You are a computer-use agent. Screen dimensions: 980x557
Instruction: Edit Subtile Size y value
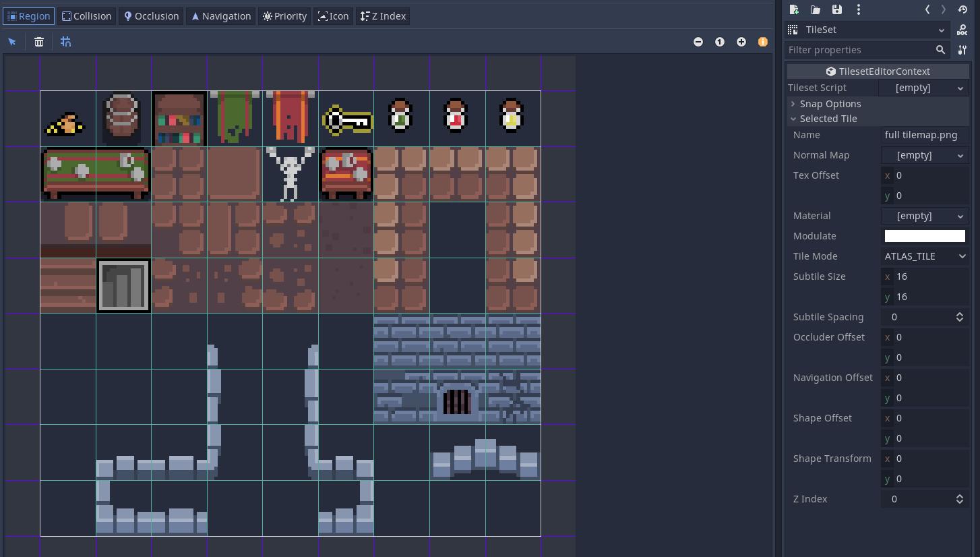[x=925, y=297]
